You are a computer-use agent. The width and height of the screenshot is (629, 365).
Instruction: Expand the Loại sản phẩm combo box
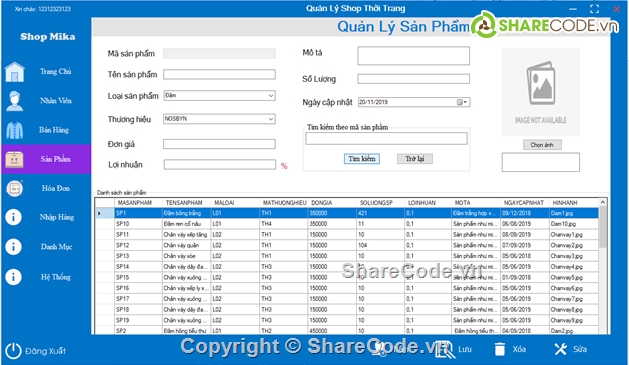point(271,95)
